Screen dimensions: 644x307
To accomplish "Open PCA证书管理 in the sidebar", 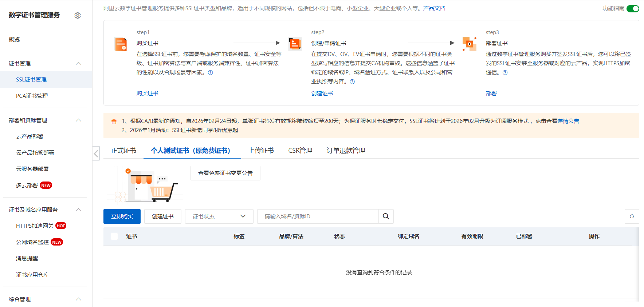I will point(32,96).
